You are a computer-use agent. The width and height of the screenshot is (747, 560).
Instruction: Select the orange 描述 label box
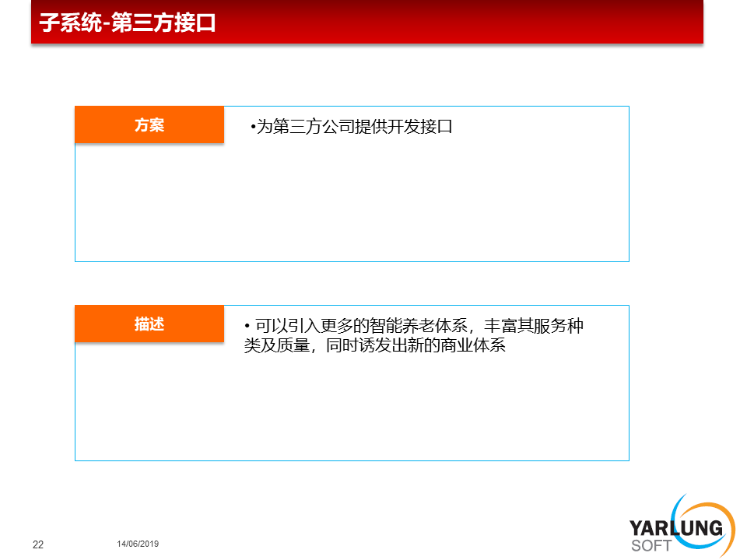click(149, 324)
